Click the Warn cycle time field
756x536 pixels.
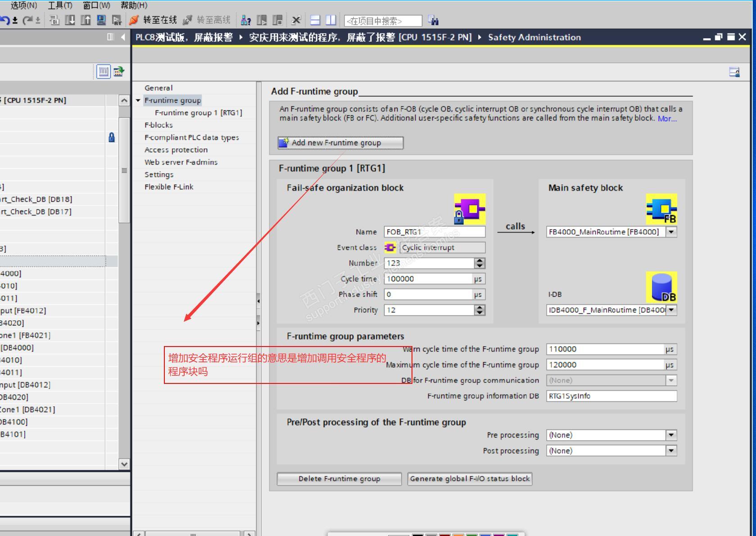coord(611,349)
